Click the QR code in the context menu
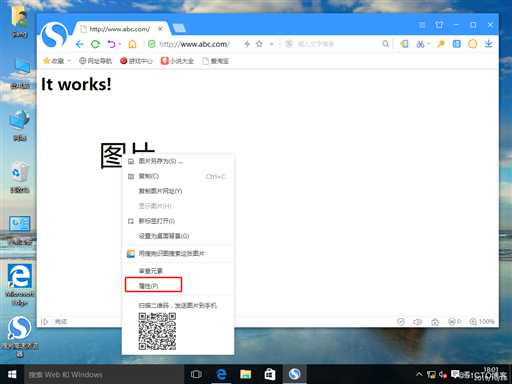The image size is (512, 384). pyautogui.click(x=157, y=331)
